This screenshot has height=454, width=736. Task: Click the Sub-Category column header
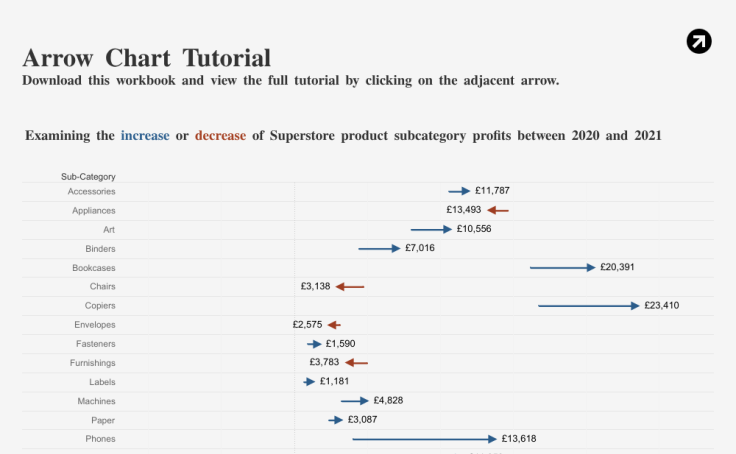click(x=88, y=177)
